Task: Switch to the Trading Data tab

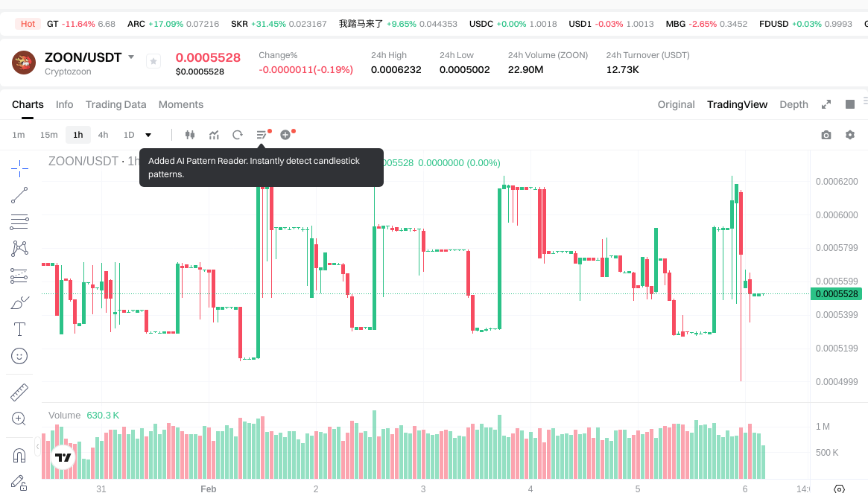Action: point(115,104)
